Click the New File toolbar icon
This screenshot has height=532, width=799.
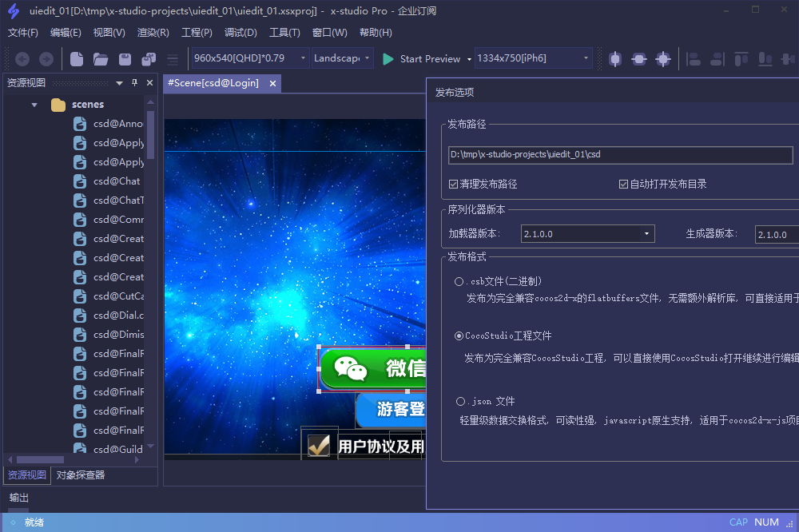click(x=77, y=59)
